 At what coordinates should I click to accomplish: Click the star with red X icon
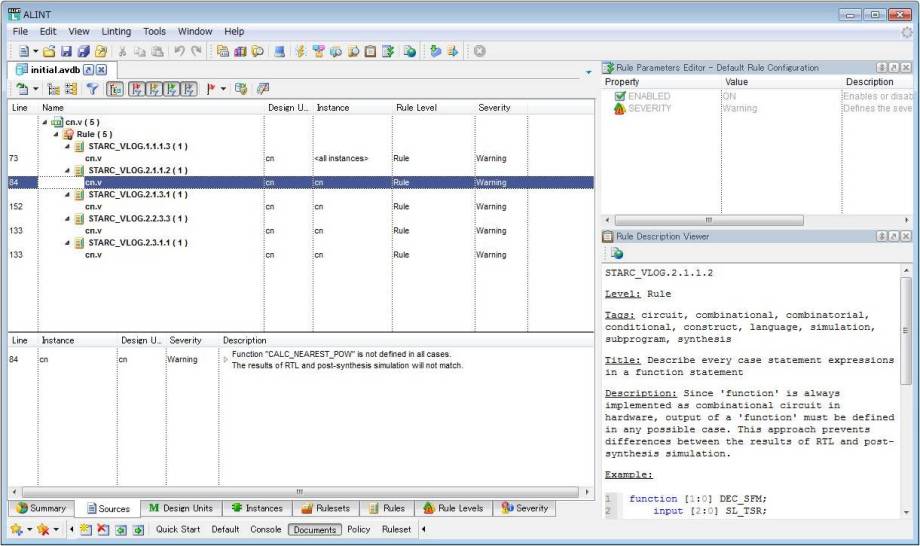(x=43, y=530)
